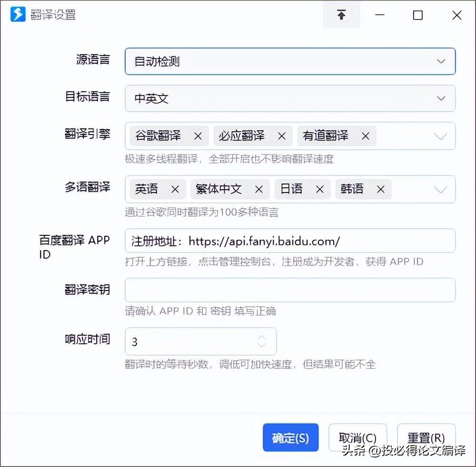Expand the 多语翻译 selection chevron
This screenshot has width=476, height=467.
(440, 190)
